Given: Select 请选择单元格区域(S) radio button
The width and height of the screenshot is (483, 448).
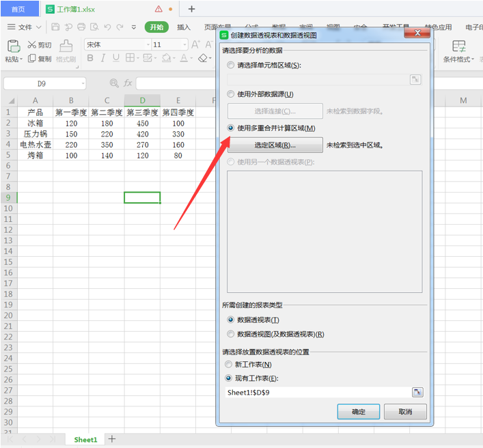Looking at the screenshot, I should (x=230, y=65).
